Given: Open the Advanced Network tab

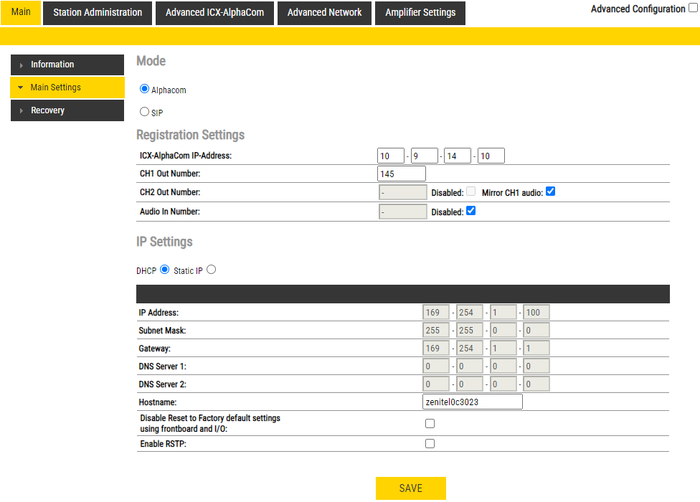Looking at the screenshot, I should (324, 13).
